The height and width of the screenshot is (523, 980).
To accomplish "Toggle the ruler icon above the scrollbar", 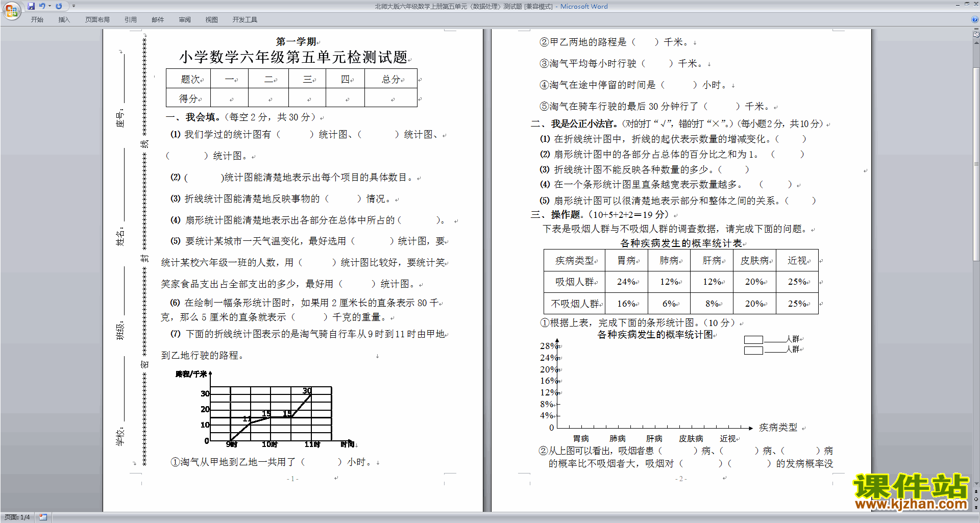I will (976, 35).
